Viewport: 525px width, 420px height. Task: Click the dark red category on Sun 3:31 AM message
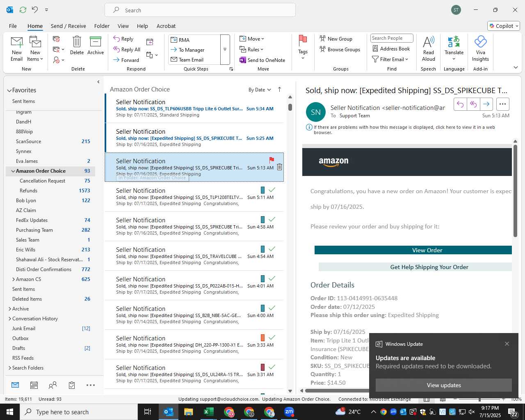263,367
